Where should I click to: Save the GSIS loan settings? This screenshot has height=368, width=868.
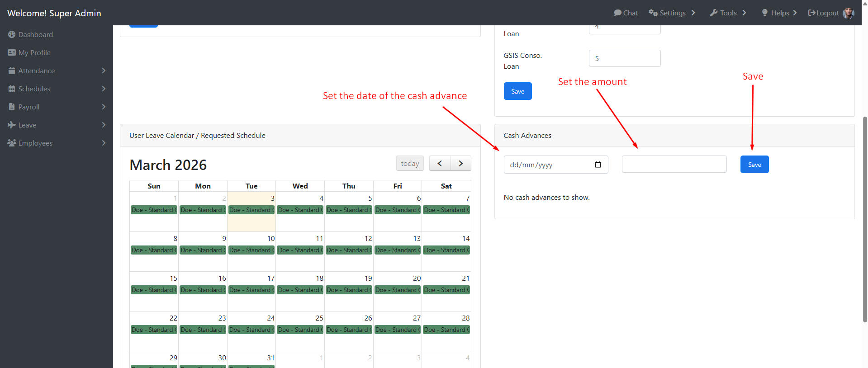click(x=517, y=91)
